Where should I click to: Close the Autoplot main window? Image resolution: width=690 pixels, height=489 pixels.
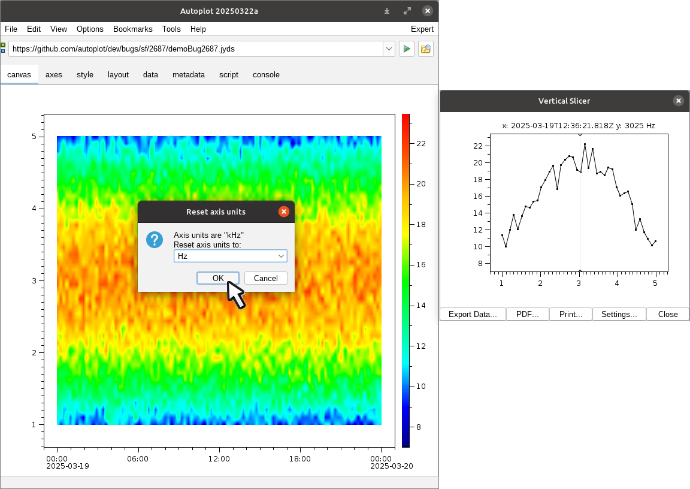coord(427,11)
